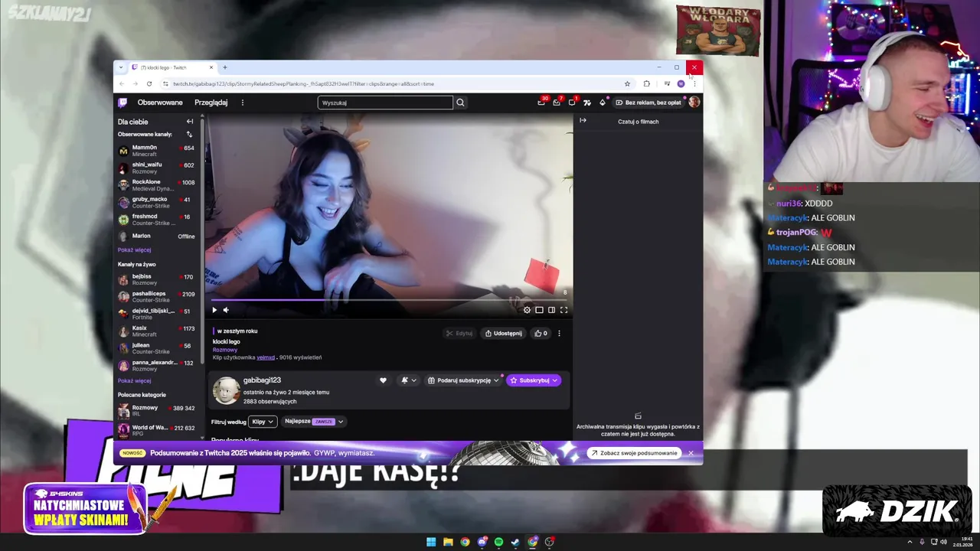The width and height of the screenshot is (980, 551).
Task: Open Windows Start menu
Action: [431, 542]
